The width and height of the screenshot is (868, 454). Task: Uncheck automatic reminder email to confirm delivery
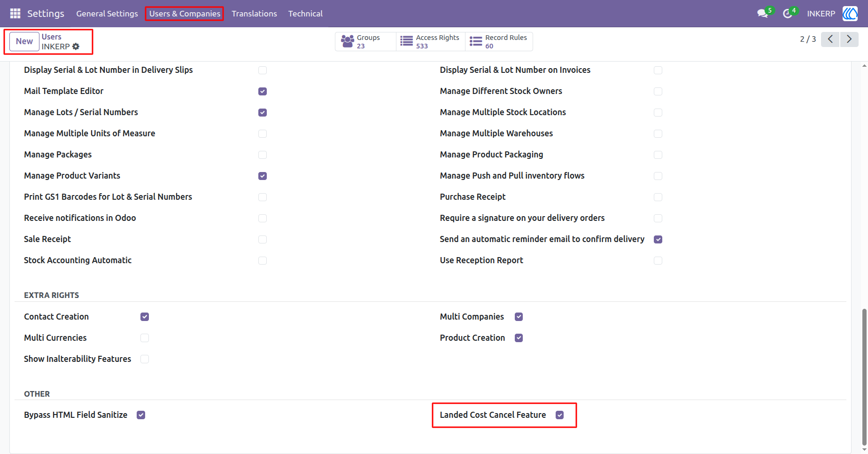(x=658, y=239)
